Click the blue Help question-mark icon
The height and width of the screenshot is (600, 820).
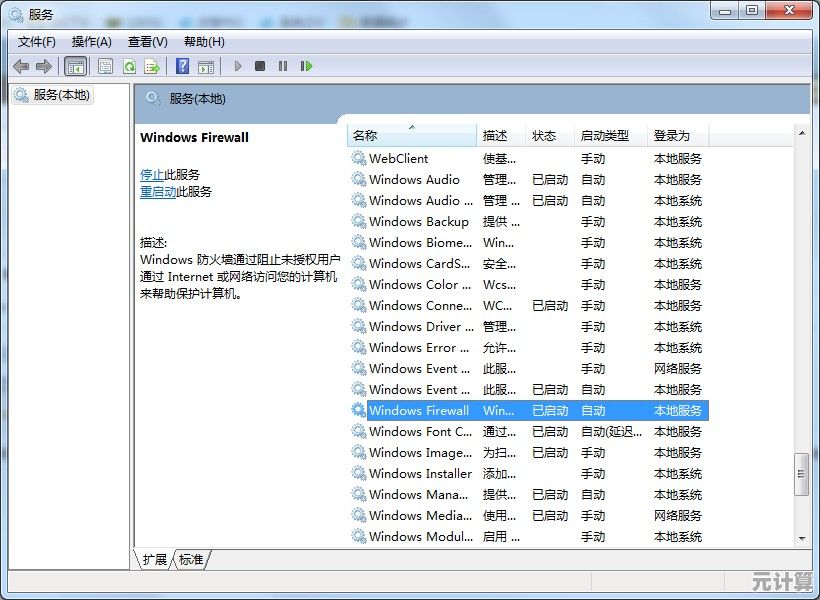pyautogui.click(x=183, y=66)
